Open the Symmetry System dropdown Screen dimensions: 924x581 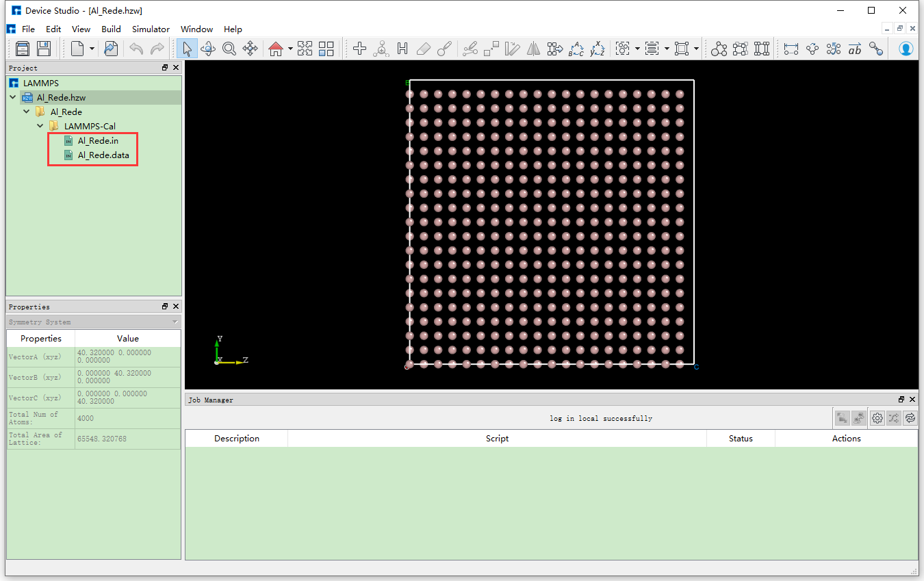[x=94, y=322]
